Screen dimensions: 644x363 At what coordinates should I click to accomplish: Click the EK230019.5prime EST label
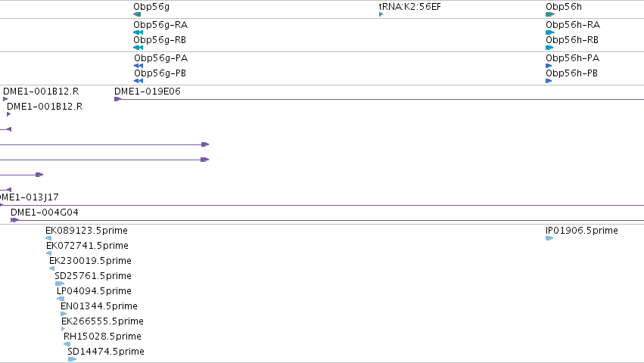90,261
